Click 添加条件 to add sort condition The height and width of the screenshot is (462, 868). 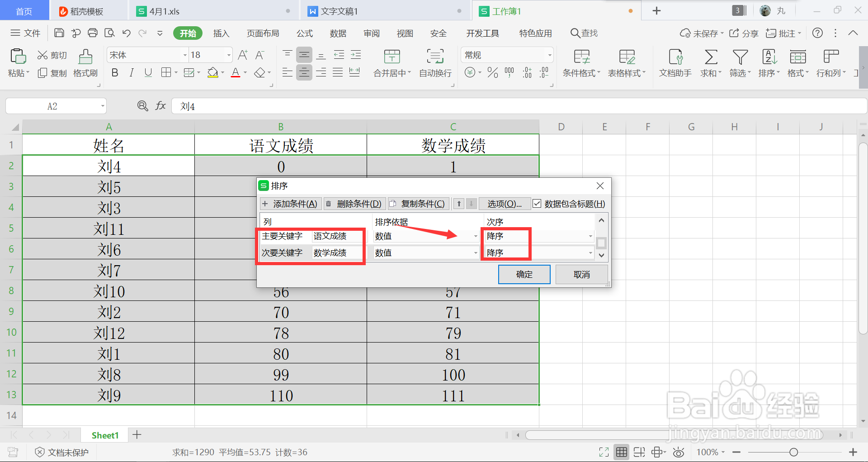click(x=291, y=204)
